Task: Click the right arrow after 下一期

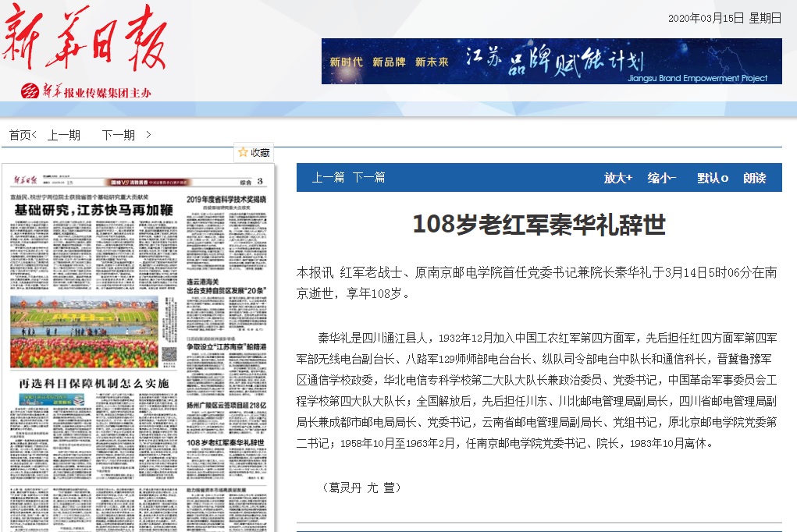Action: pos(148,135)
